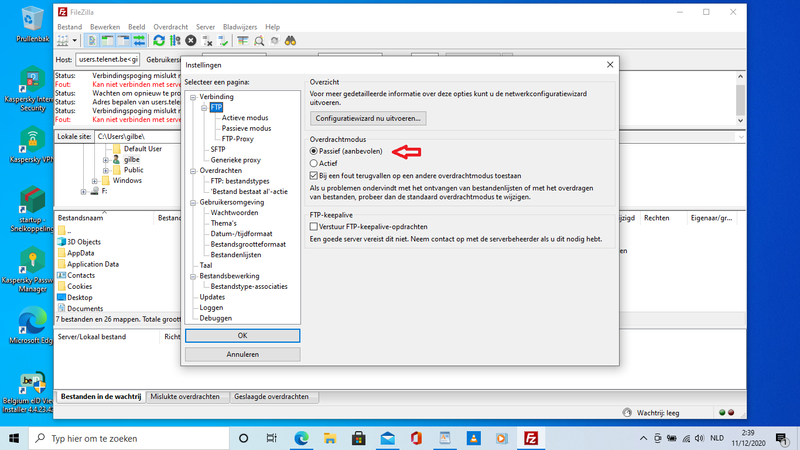Click the Annuleren button
Screen dimensions: 800x450
[242, 354]
